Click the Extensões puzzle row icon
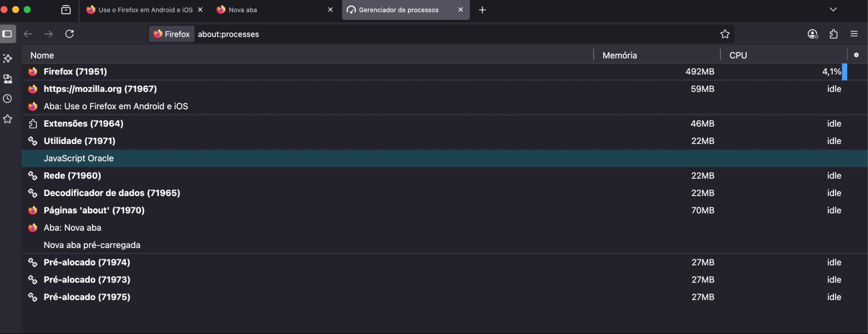This screenshot has height=334, width=868. point(33,124)
